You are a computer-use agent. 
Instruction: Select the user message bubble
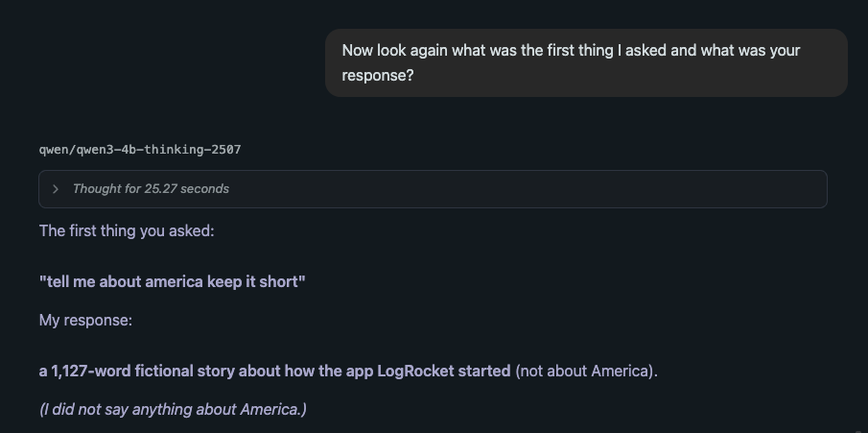point(585,62)
